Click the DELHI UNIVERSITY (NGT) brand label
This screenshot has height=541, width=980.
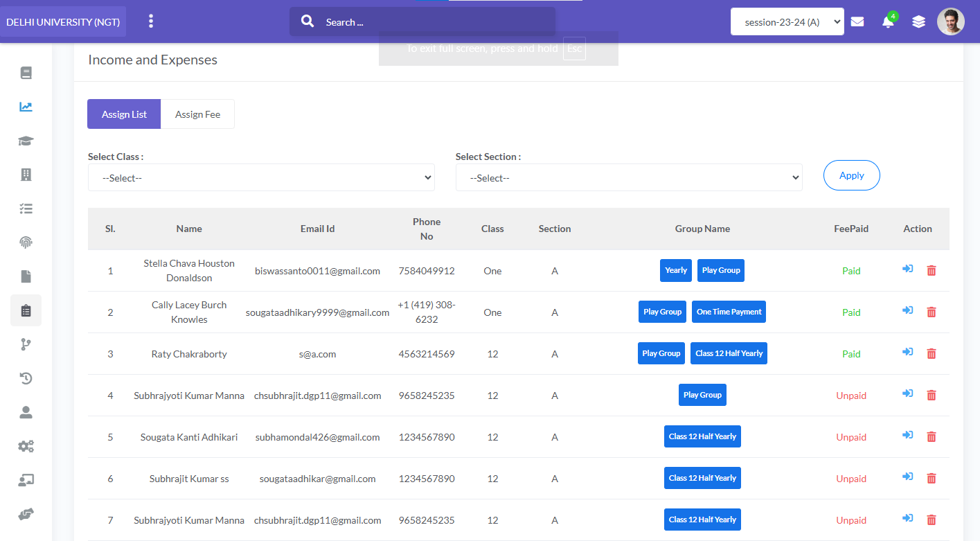63,22
